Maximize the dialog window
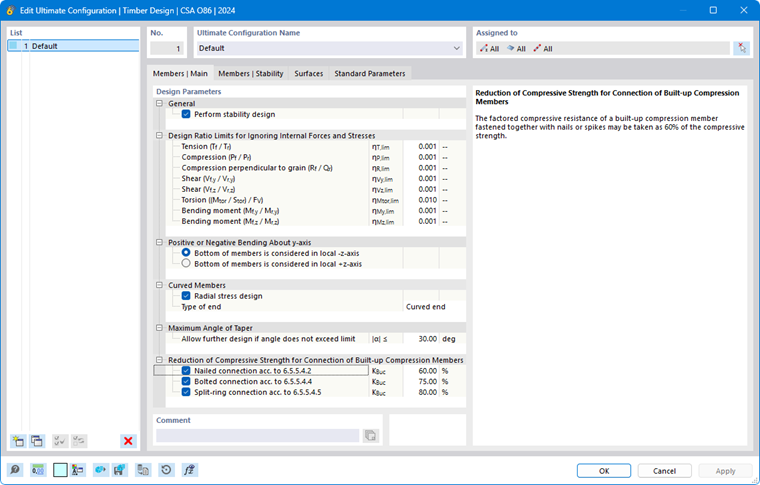Screen dimensions: 760x485 coord(713,10)
